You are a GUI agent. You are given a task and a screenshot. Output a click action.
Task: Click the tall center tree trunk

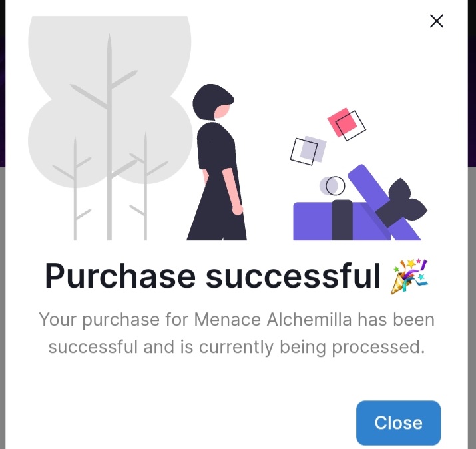(109, 137)
